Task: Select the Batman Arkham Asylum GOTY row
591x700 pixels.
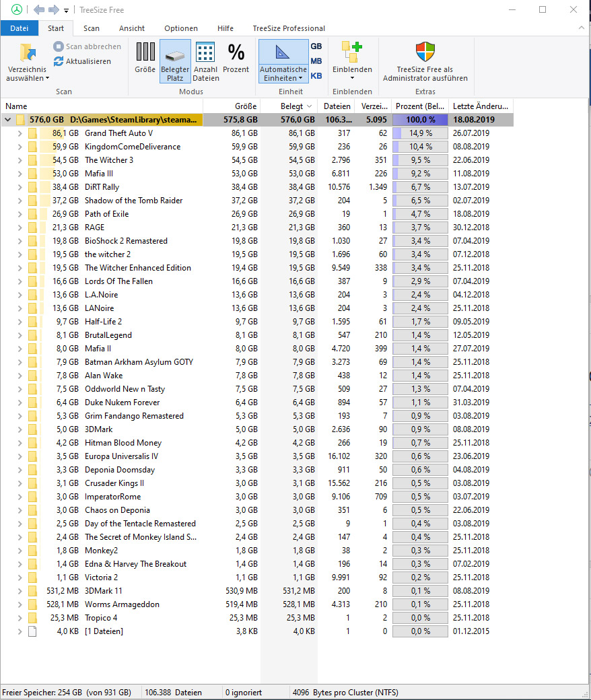Action: pos(257,362)
